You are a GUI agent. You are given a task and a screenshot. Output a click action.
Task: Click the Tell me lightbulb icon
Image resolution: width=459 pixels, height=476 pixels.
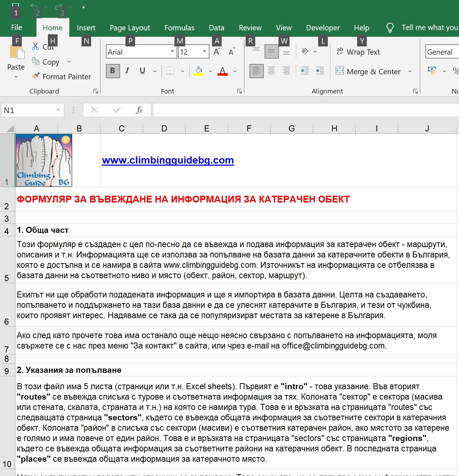click(x=390, y=28)
